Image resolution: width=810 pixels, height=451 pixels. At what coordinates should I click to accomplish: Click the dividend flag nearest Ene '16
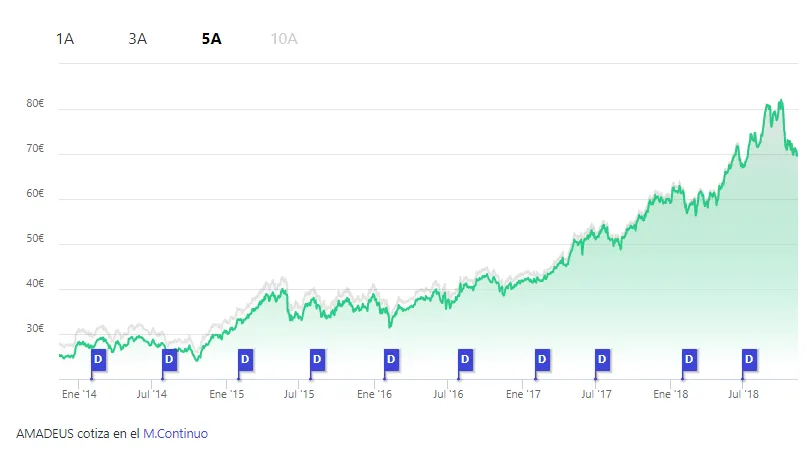(391, 358)
